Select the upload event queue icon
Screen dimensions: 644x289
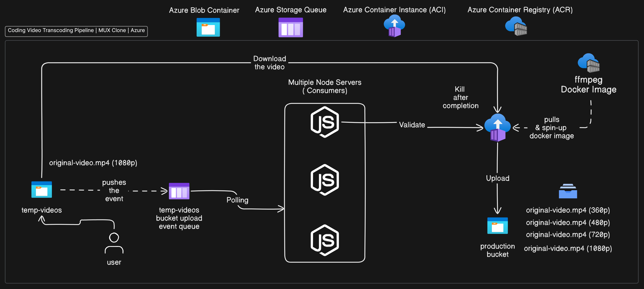179,191
